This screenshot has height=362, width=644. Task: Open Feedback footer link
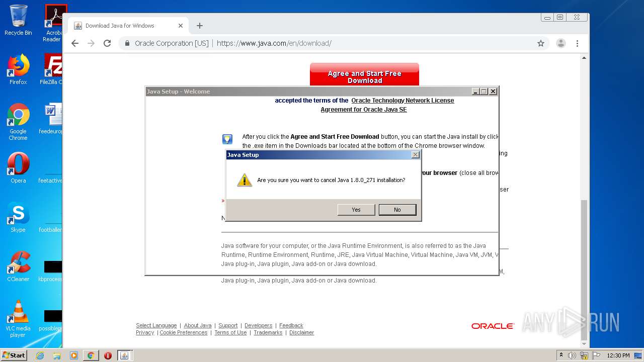tap(291, 325)
